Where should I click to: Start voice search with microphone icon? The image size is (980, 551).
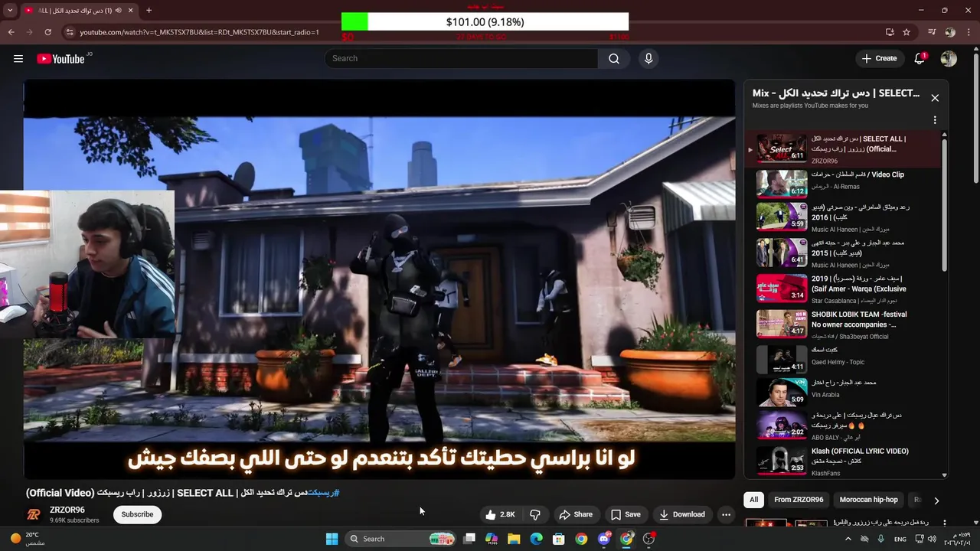[648, 59]
